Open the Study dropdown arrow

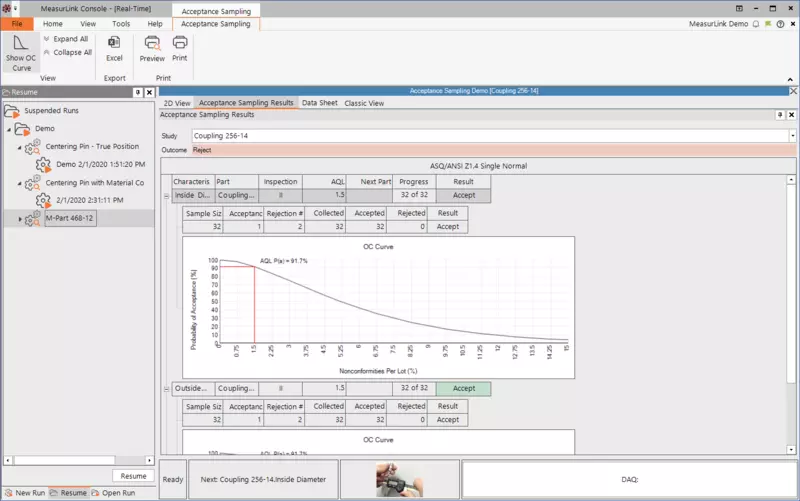pos(792,136)
